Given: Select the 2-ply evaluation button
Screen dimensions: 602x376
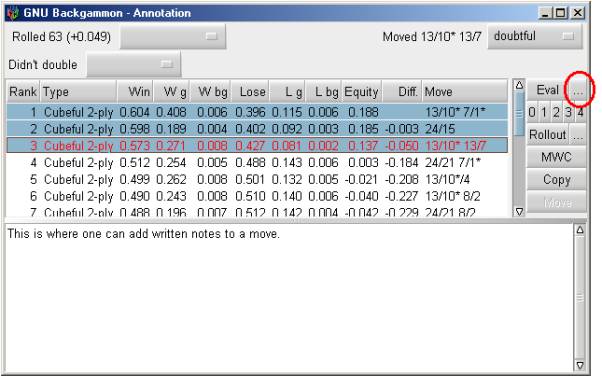Looking at the screenshot, I should [x=556, y=113].
